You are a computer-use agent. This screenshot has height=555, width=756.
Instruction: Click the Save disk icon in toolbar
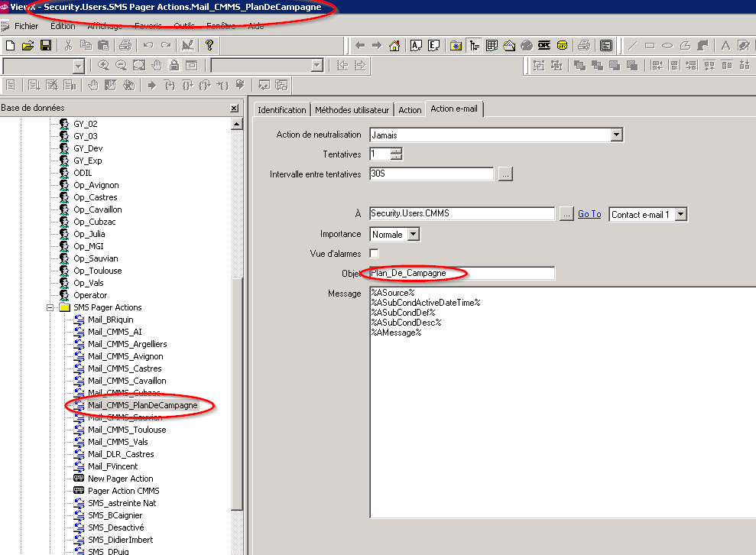point(46,45)
